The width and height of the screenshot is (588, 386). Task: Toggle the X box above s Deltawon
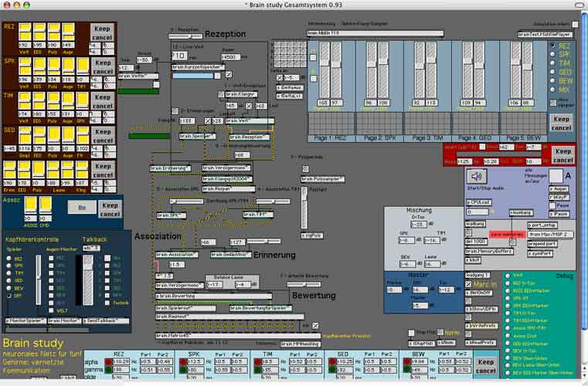tap(280, 77)
